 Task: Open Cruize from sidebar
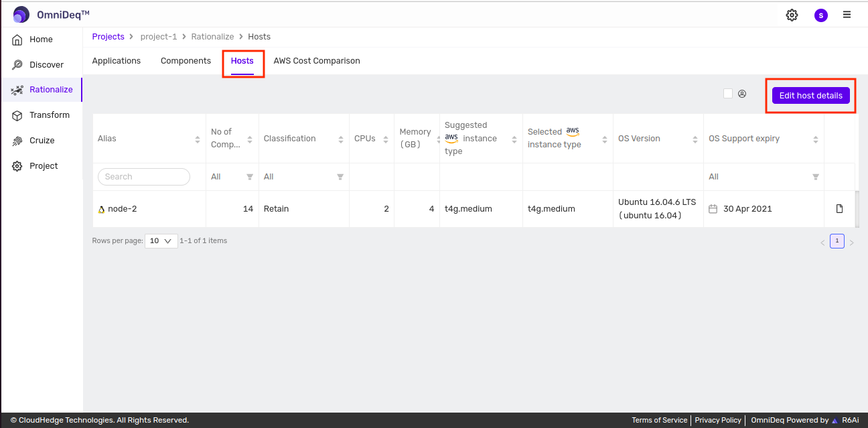pos(42,141)
